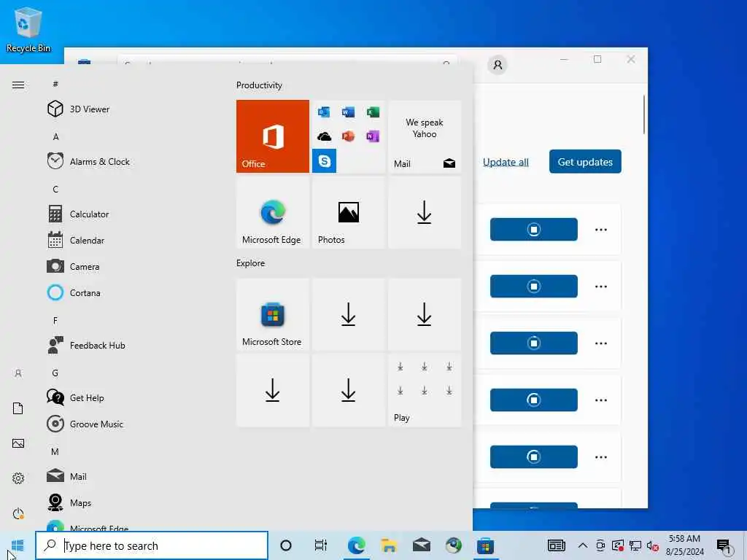This screenshot has width=747, height=560.
Task: Open Pictures from Start sidebar
Action: pyautogui.click(x=18, y=443)
